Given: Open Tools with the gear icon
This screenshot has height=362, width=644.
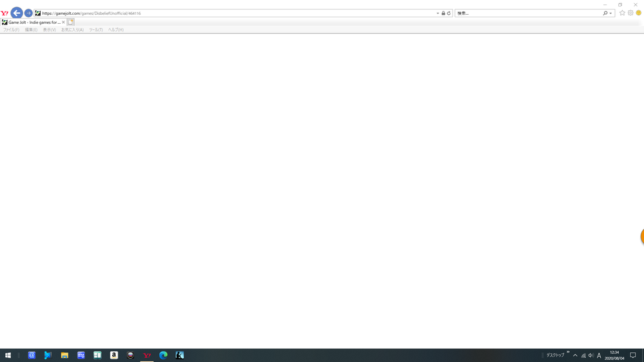Looking at the screenshot, I should pyautogui.click(x=630, y=13).
